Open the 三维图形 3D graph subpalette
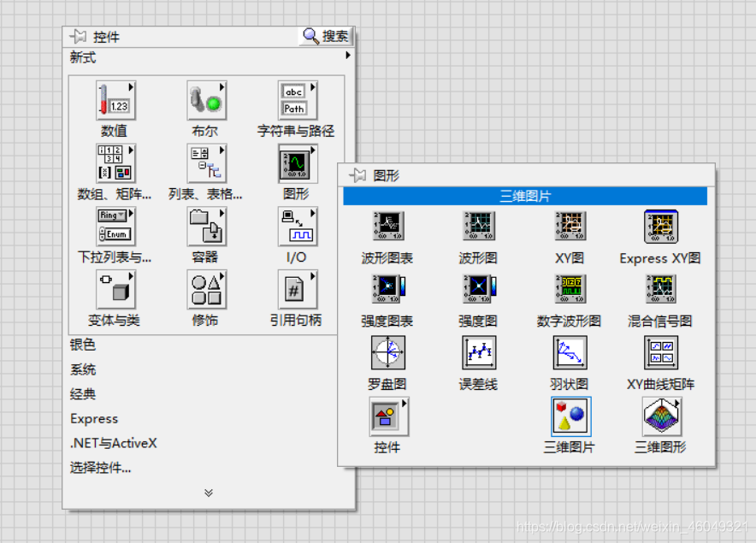Image resolution: width=756 pixels, height=543 pixels. [x=661, y=416]
